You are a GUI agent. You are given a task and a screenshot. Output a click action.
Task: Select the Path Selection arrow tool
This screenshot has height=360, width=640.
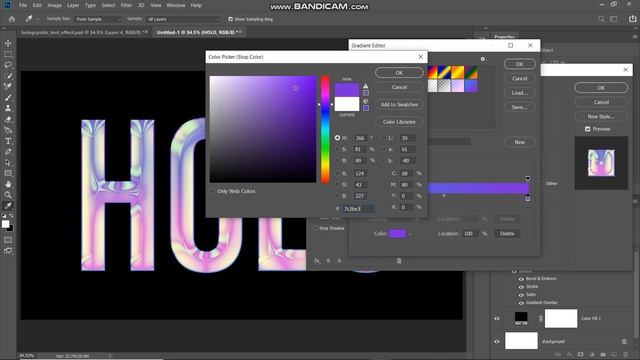(8, 162)
